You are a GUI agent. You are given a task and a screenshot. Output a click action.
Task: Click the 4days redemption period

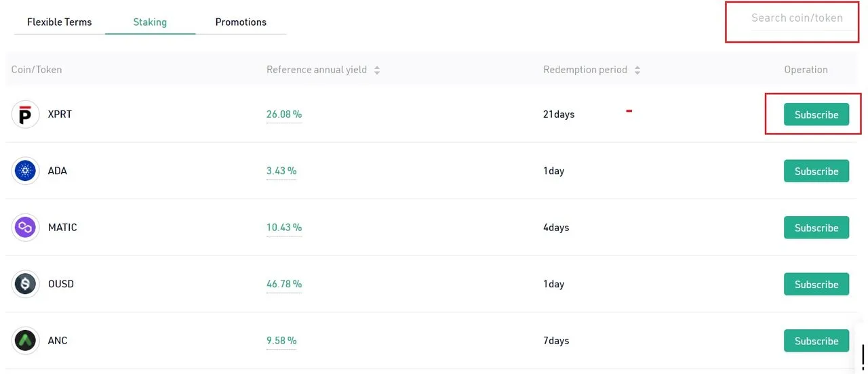click(556, 228)
